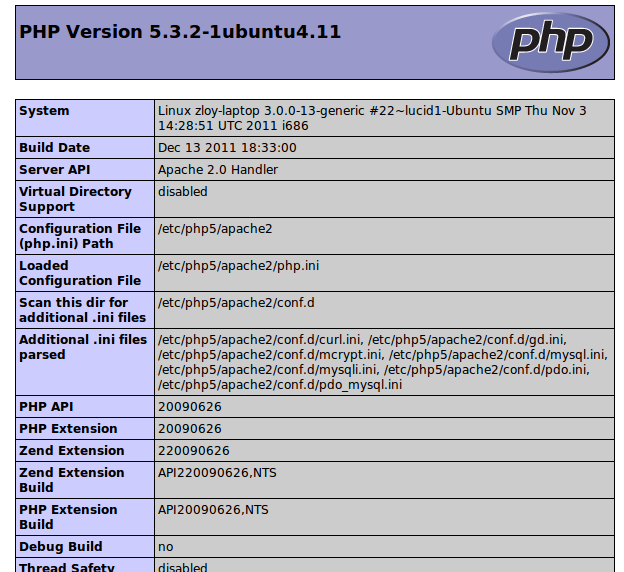
Task: Click the Dec 13 2011 18:33:00 value
Action: coord(227,148)
